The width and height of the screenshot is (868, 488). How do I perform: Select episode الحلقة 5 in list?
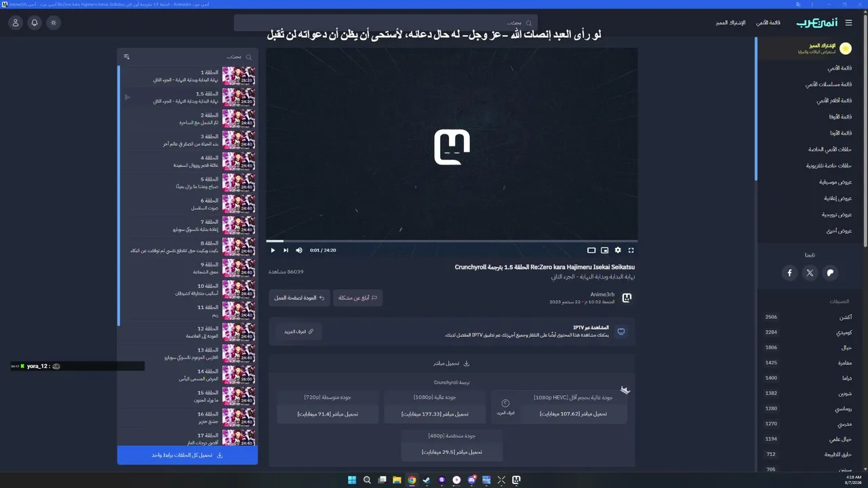click(188, 183)
